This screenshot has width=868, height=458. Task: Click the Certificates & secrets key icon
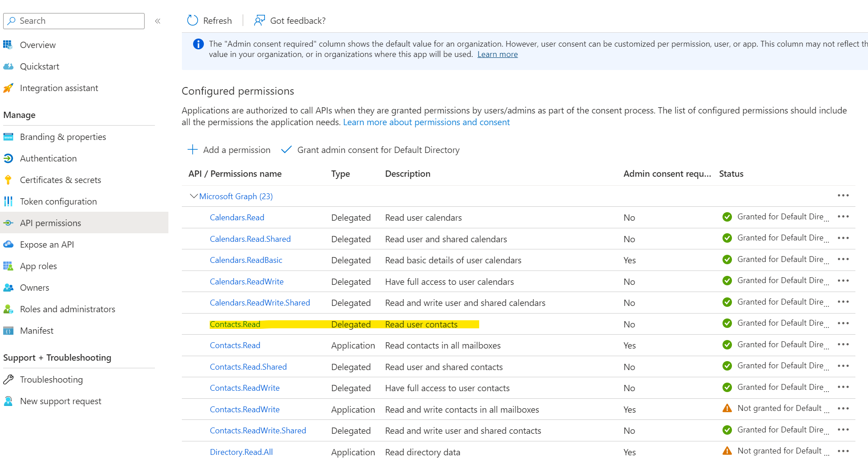click(x=9, y=180)
